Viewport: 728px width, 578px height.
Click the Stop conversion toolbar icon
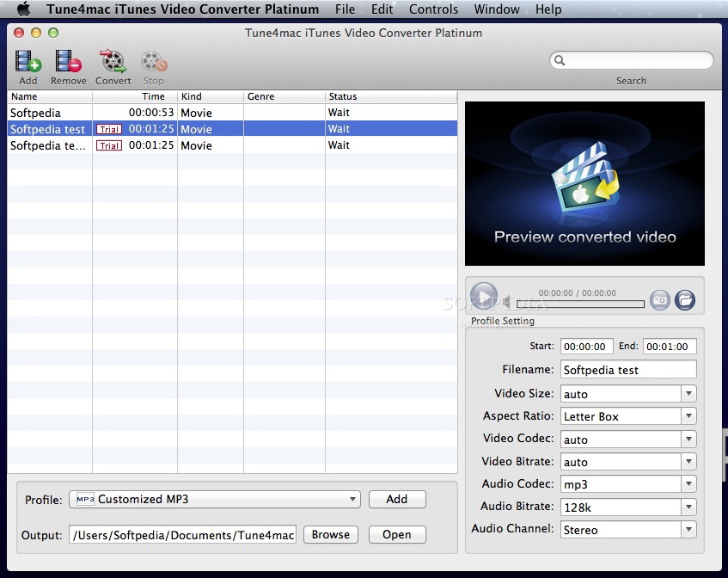[x=154, y=62]
